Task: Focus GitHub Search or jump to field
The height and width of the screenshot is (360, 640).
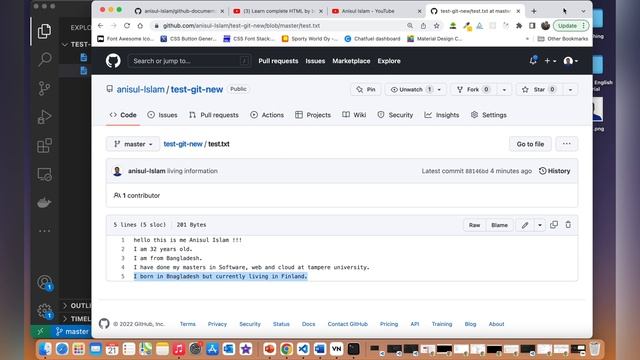Action: (x=189, y=61)
